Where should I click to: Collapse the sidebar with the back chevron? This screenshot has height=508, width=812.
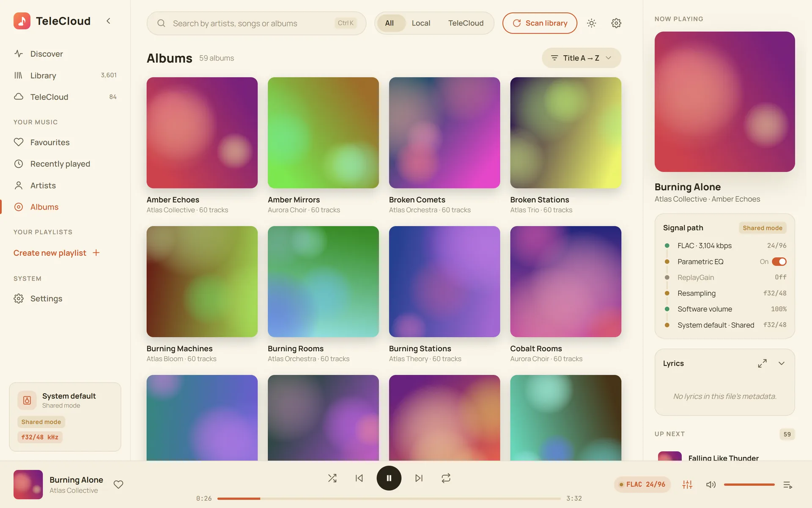[x=108, y=21]
